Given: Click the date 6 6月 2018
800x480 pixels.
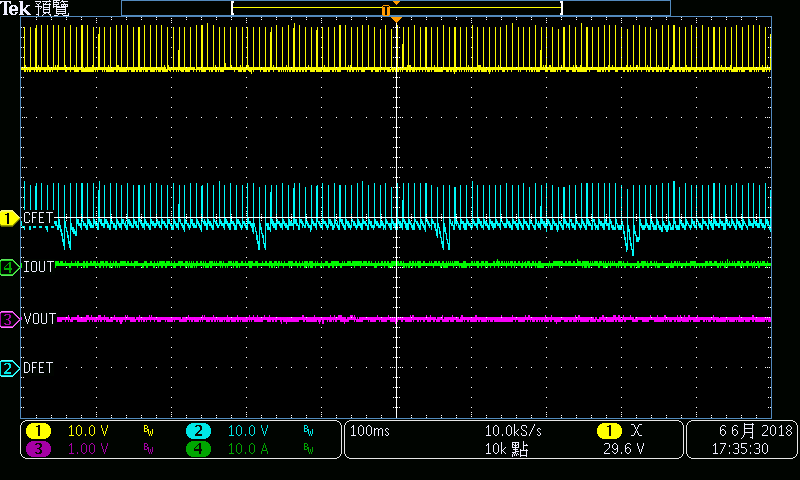Looking at the screenshot, I should coord(755,431).
